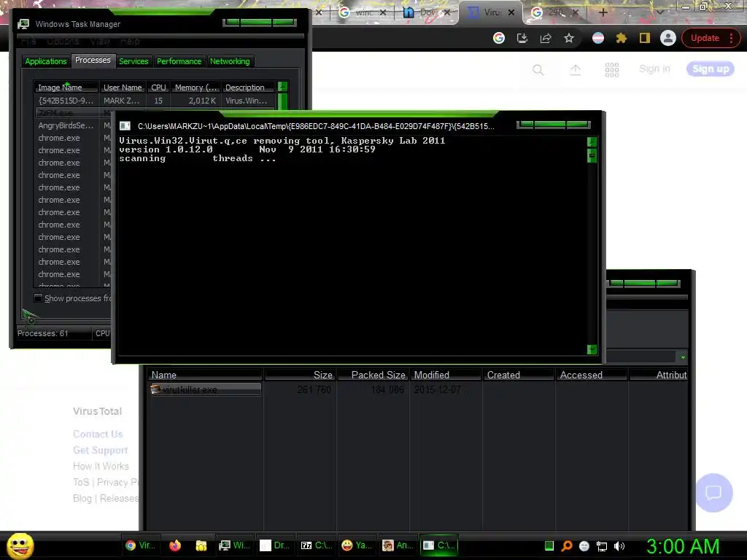Open Chrome's tab search chevron
The height and width of the screenshot is (560, 747).
pos(659,12)
